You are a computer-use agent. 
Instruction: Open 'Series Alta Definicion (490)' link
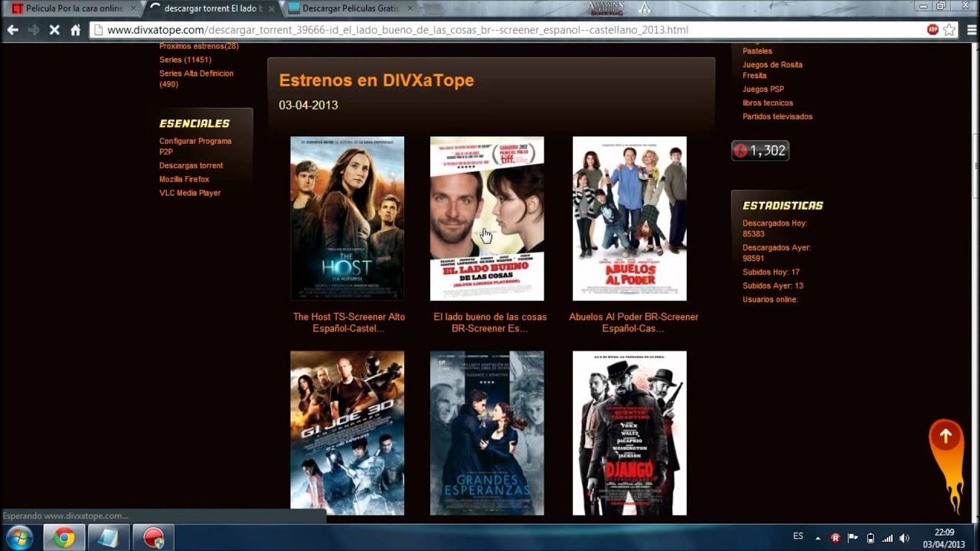[x=197, y=79]
